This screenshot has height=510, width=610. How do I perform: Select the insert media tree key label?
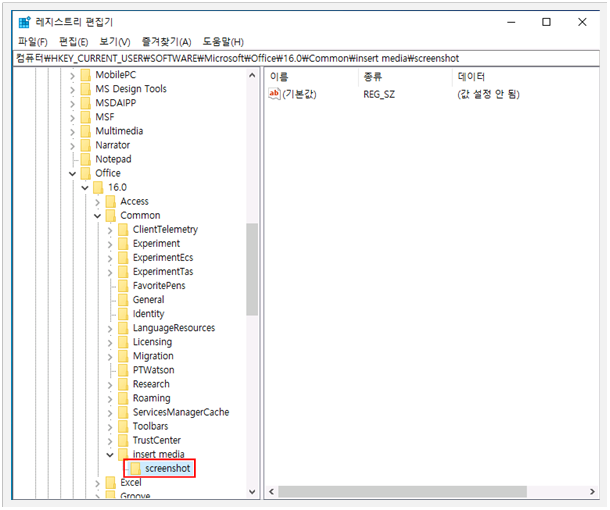coord(158,454)
